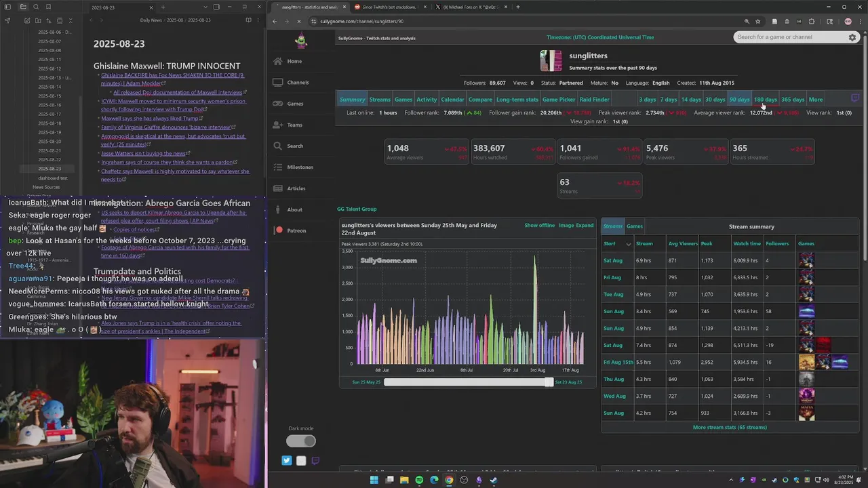Toggle reading view book icon in Obsidian
868x488 pixels.
point(249,20)
